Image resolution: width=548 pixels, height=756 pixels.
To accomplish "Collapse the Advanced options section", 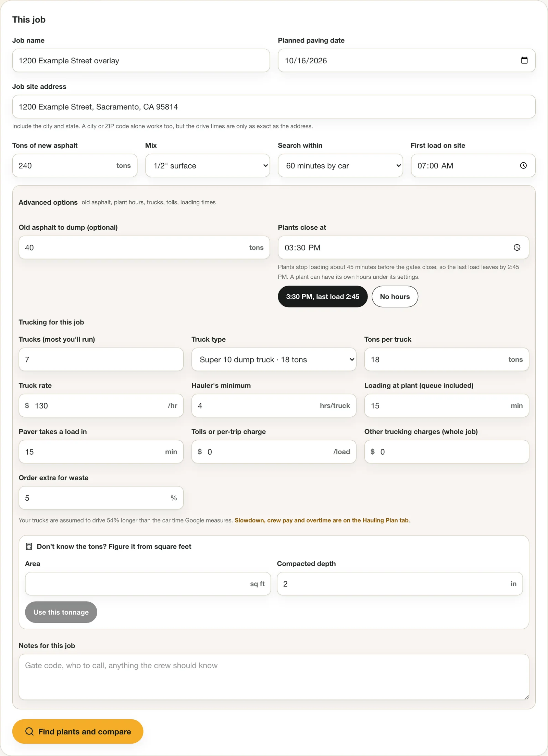I will click(48, 202).
